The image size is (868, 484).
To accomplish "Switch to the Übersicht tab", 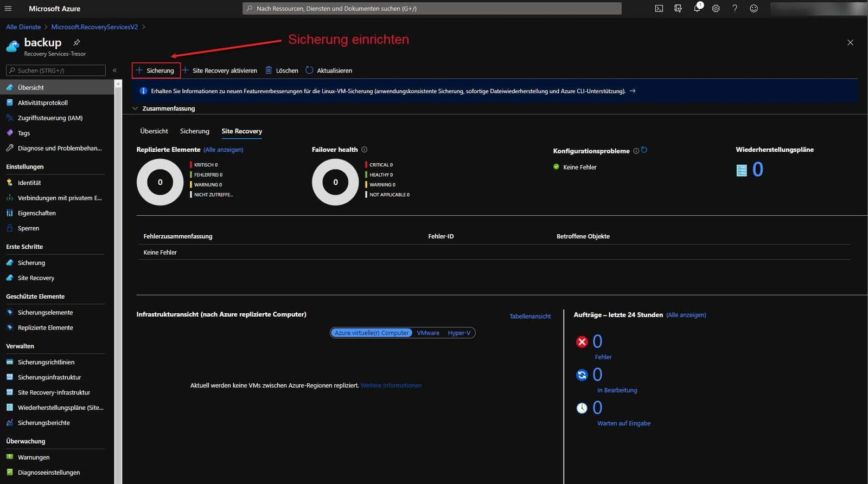I will pyautogui.click(x=154, y=131).
